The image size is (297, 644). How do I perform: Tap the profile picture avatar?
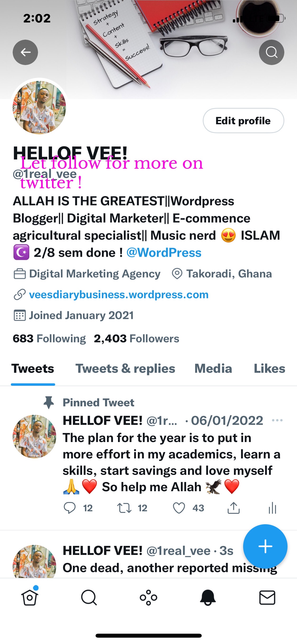pos(39,107)
